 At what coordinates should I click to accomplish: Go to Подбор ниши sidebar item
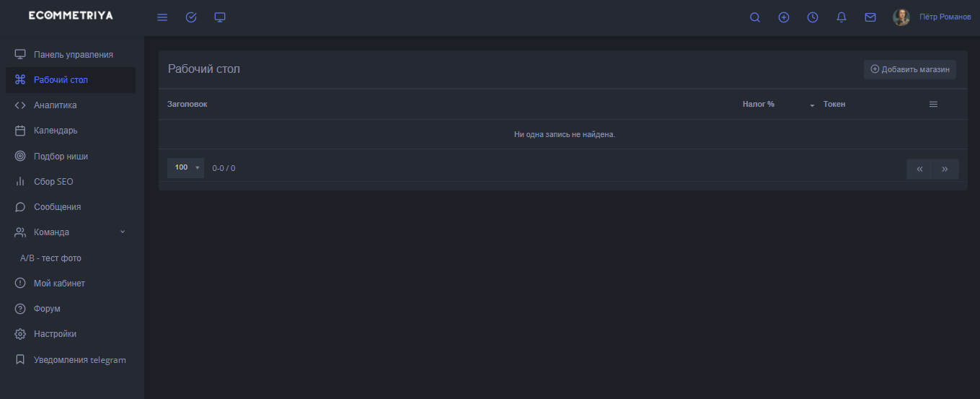(61, 157)
